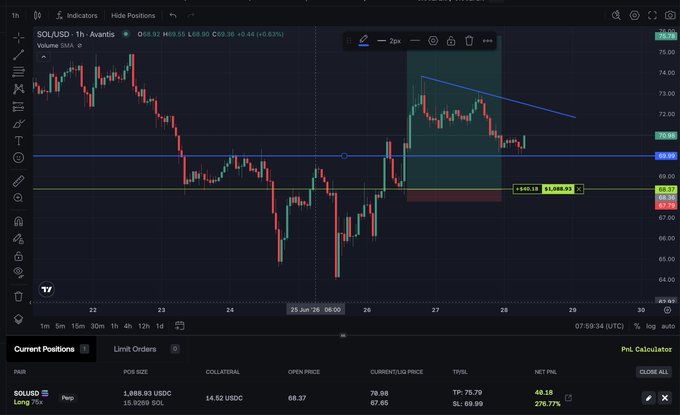The width and height of the screenshot is (680, 415).
Task: Click the 69.99 price label on axis
Action: (x=666, y=156)
